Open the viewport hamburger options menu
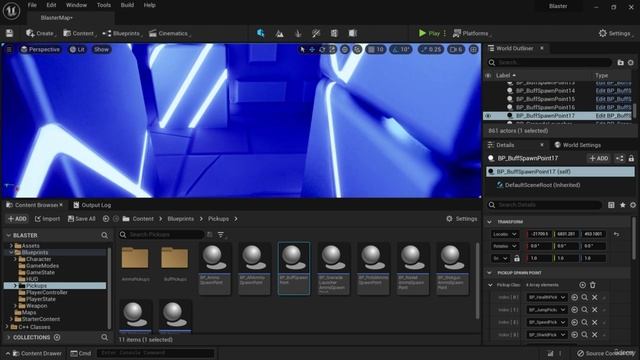The height and width of the screenshot is (360, 640). click(9, 49)
